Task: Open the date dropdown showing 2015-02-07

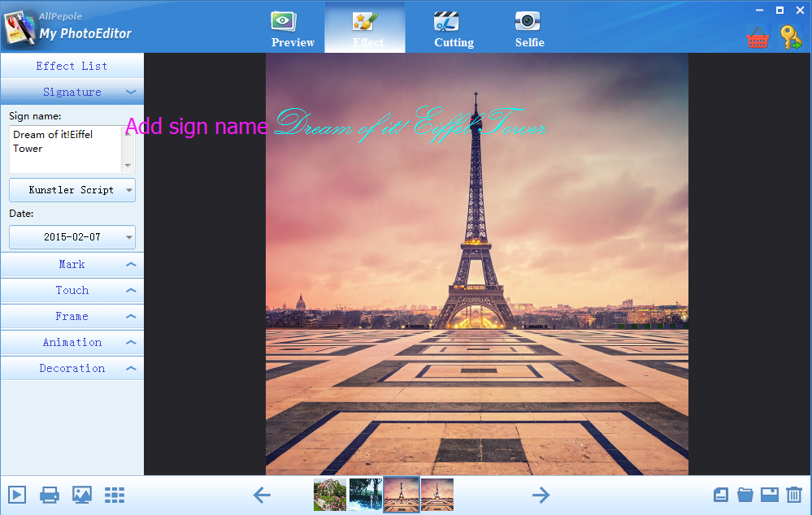Action: pos(72,237)
